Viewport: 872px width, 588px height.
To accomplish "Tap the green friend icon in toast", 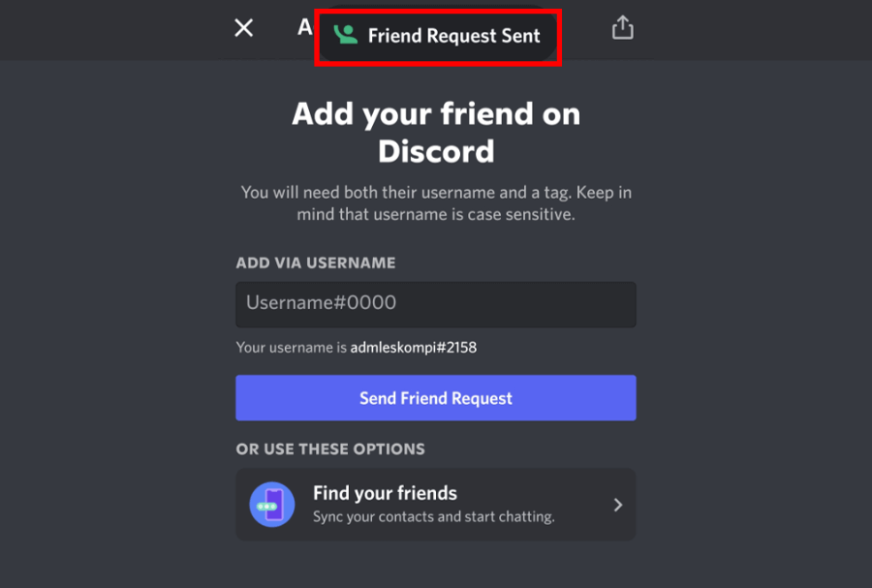I will [x=345, y=35].
